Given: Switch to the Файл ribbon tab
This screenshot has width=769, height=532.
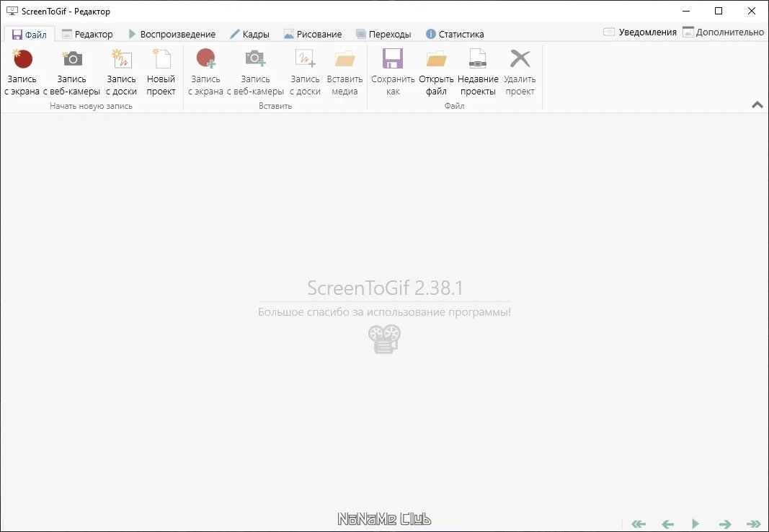Looking at the screenshot, I should [x=30, y=35].
